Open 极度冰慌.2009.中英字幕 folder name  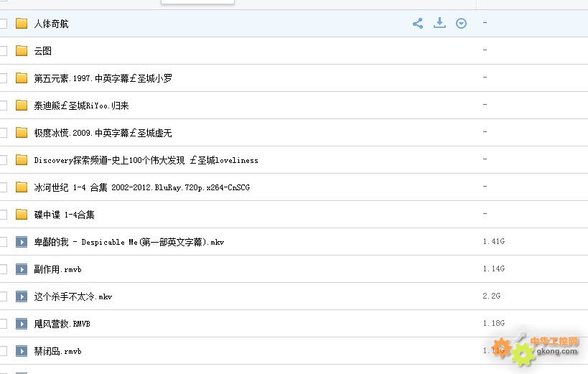[103, 133]
